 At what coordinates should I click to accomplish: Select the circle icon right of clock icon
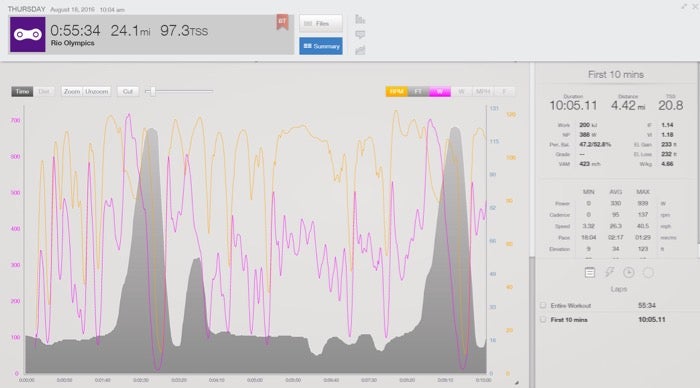(x=648, y=272)
